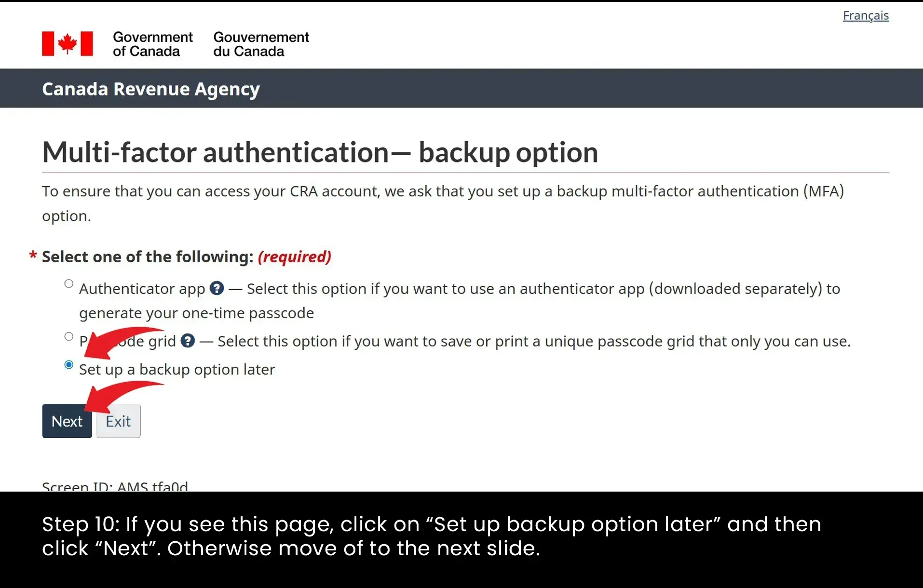This screenshot has width=923, height=588.
Task: Click the Exit button
Action: pyautogui.click(x=118, y=421)
